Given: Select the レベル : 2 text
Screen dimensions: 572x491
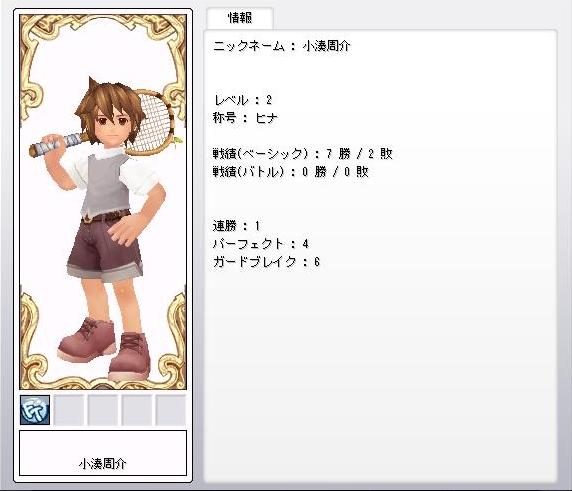Looking at the screenshot, I should tap(243, 100).
